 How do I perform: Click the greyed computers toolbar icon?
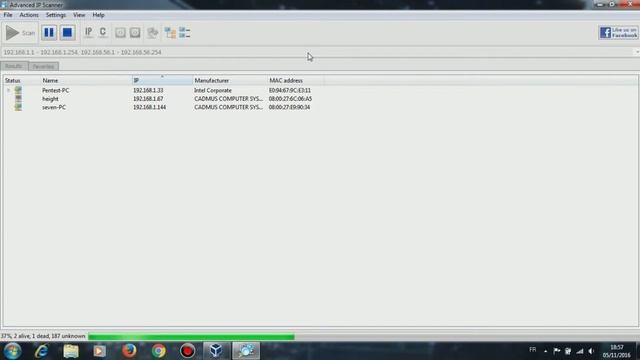tap(153, 33)
